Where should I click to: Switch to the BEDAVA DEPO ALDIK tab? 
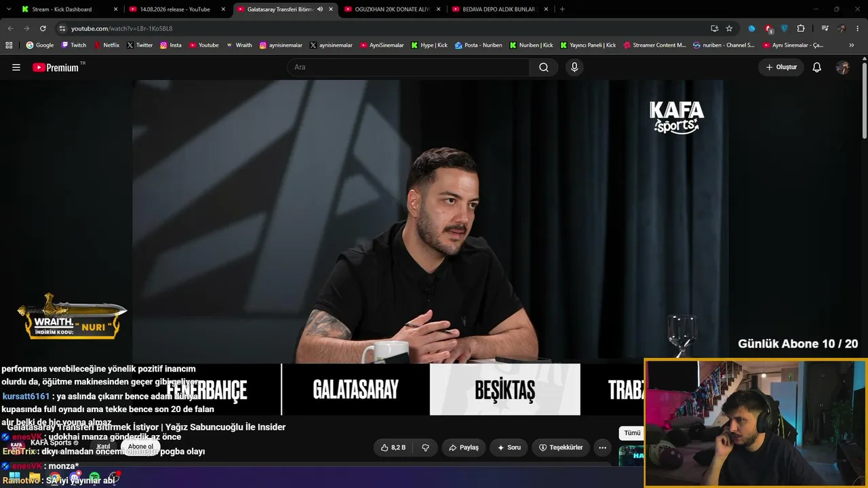pos(500,9)
